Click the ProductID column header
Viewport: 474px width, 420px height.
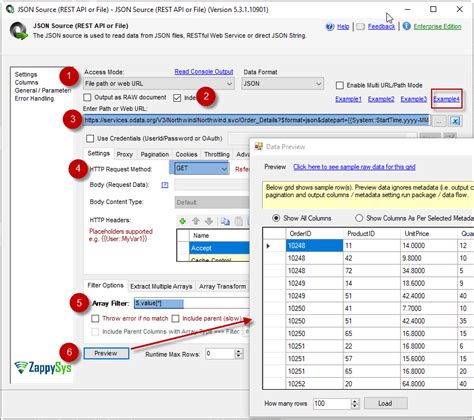(372, 234)
